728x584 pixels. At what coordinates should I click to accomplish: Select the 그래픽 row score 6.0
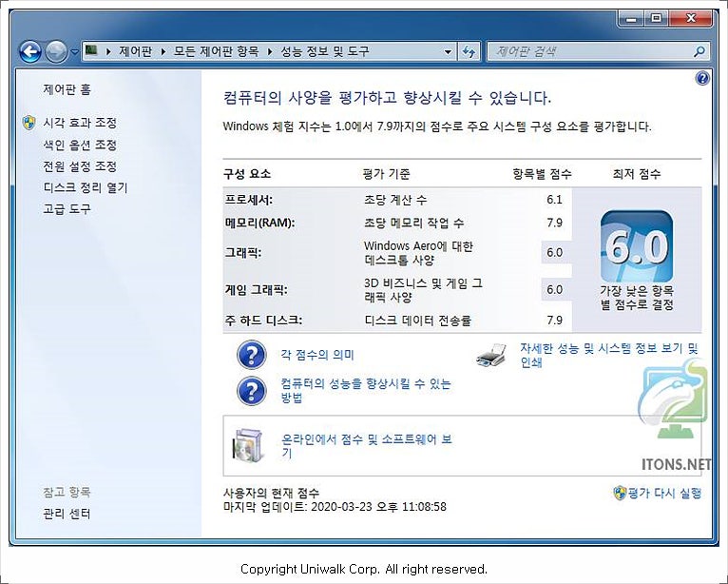[554, 252]
